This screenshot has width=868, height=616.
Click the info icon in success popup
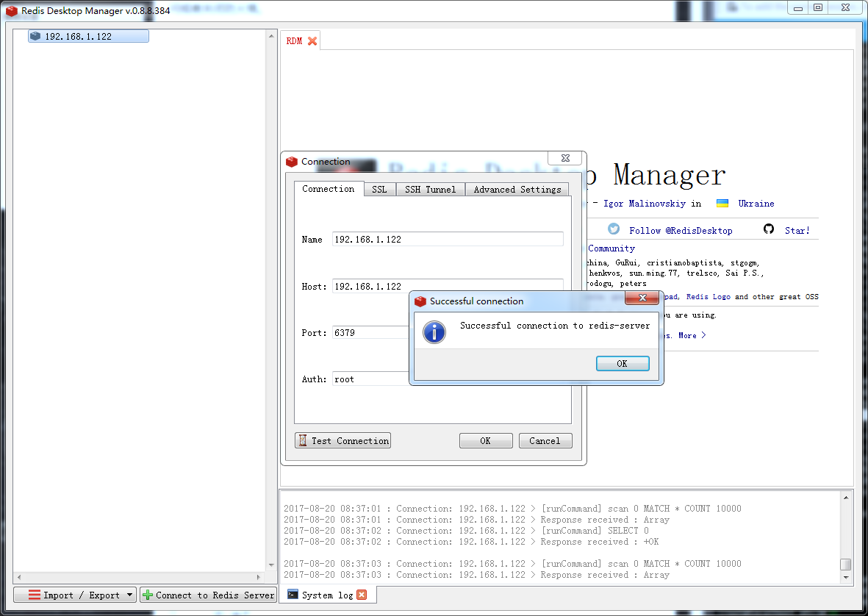[x=434, y=332]
